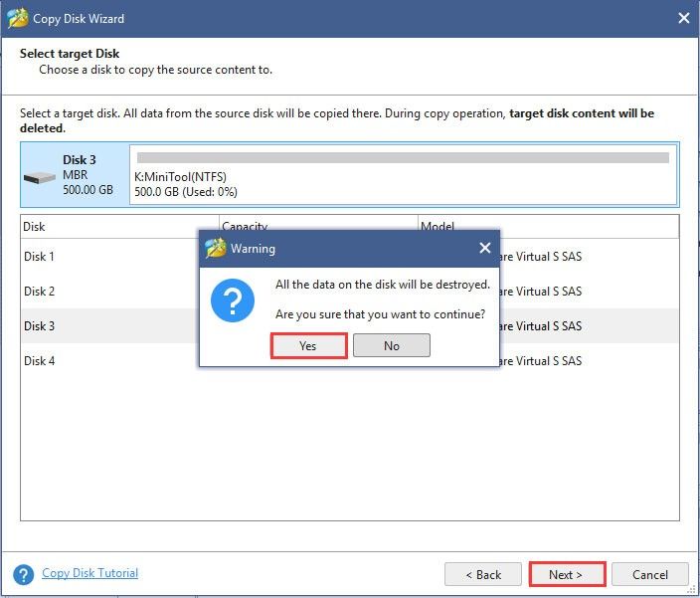
Task: Close the Warning dialog with X
Action: pos(485,248)
